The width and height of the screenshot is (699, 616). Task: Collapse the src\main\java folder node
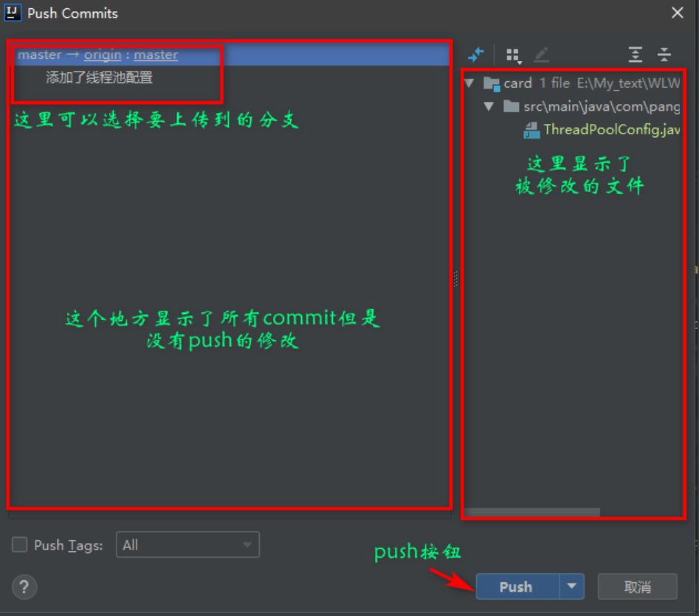coord(489,105)
